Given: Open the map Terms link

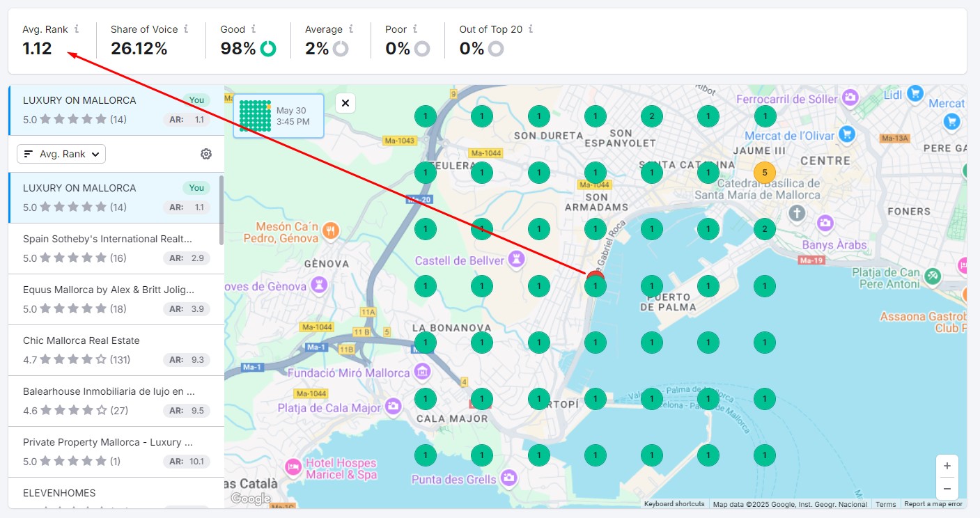Looking at the screenshot, I should coord(886,504).
